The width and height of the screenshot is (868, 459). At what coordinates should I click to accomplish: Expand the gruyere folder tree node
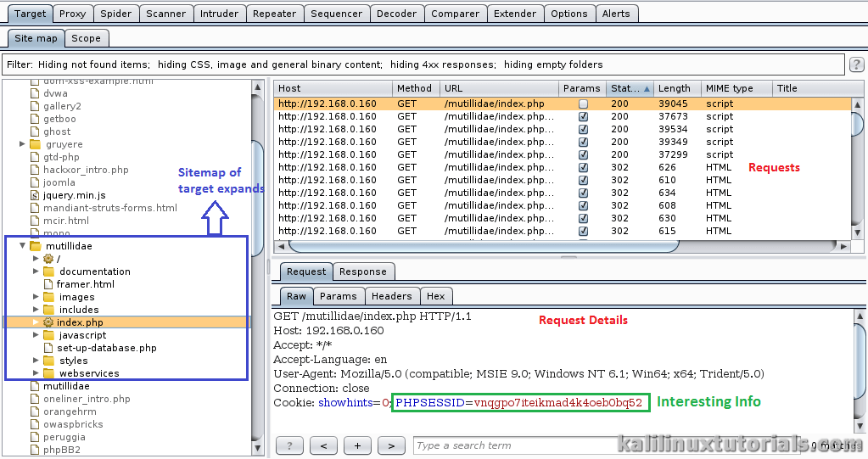point(23,144)
